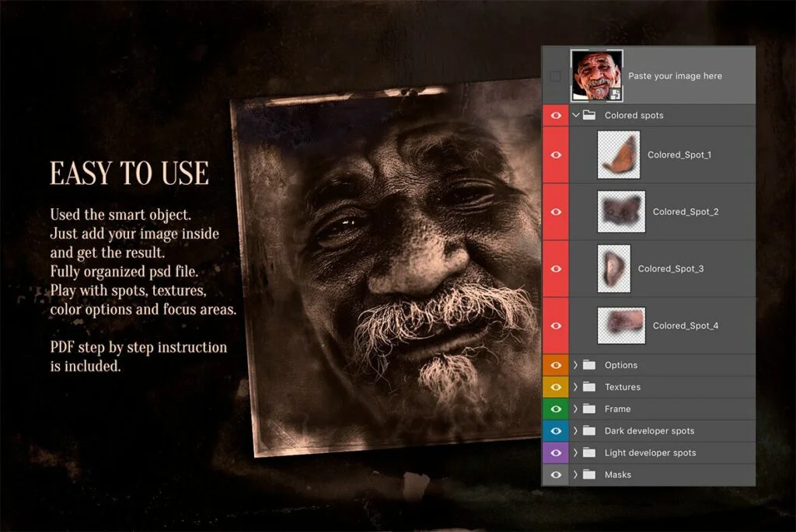Viewport: 796px width, 532px height.
Task: Click the Options group folder icon
Action: [588, 365]
